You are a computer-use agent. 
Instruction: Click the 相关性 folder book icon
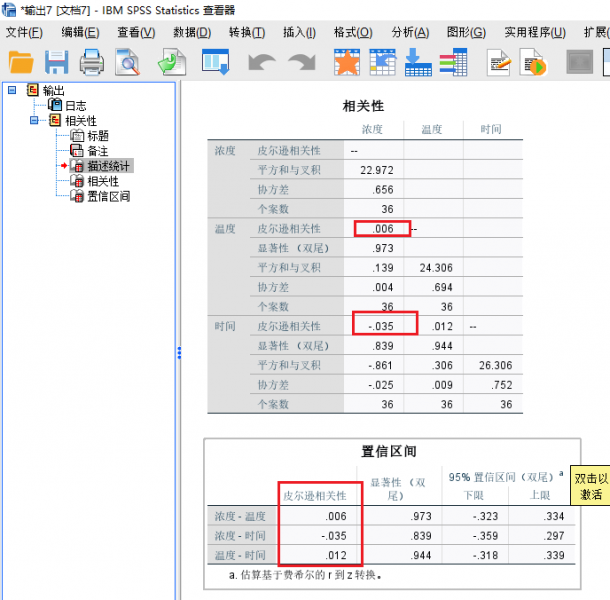click(x=55, y=120)
